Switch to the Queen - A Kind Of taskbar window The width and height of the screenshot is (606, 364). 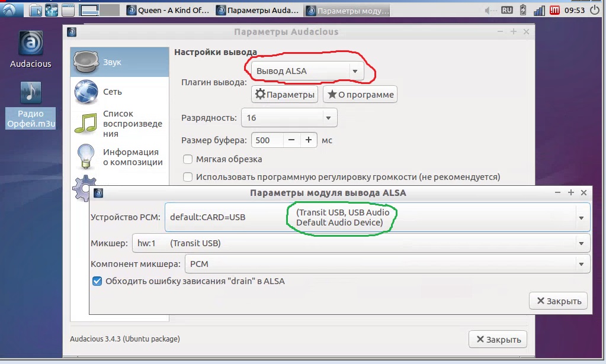tap(168, 11)
